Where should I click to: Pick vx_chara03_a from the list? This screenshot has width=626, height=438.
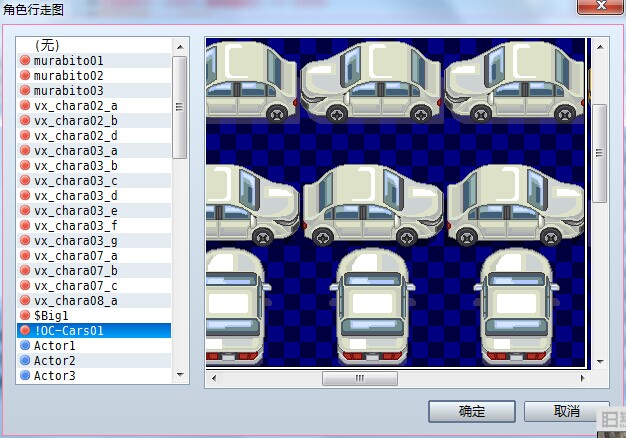[94, 151]
